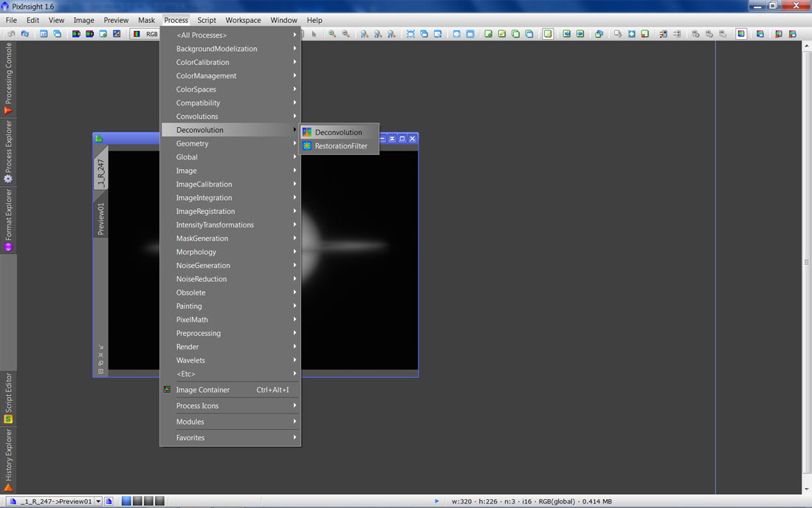
Task: Open Script Editor via its yellow S icon
Action: [x=8, y=419]
